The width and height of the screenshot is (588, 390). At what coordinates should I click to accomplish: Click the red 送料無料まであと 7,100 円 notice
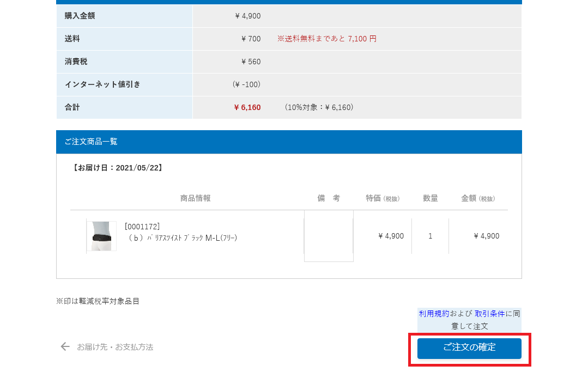tap(326, 39)
